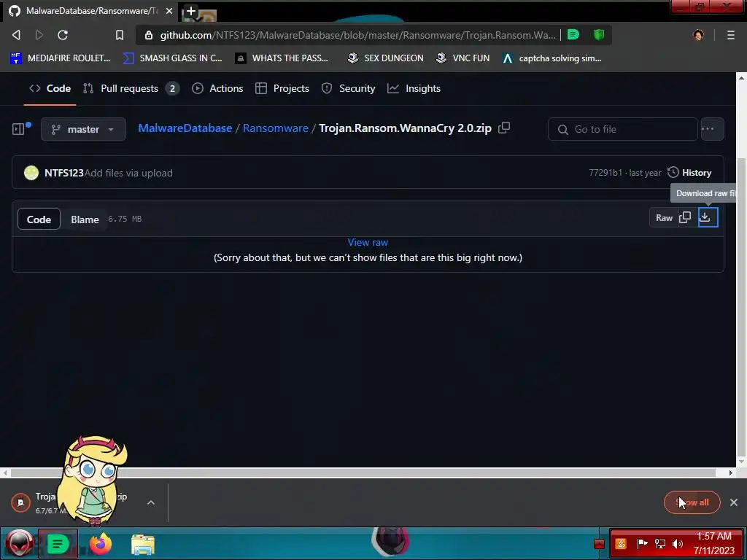Screen dimensions: 747x560
Task: Open the Action Center flag icon
Action: tap(642, 544)
